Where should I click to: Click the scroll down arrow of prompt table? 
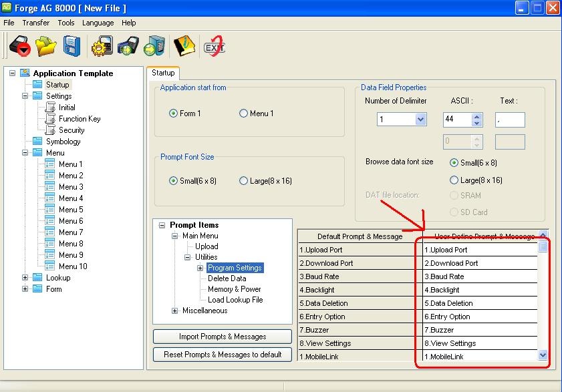point(543,355)
